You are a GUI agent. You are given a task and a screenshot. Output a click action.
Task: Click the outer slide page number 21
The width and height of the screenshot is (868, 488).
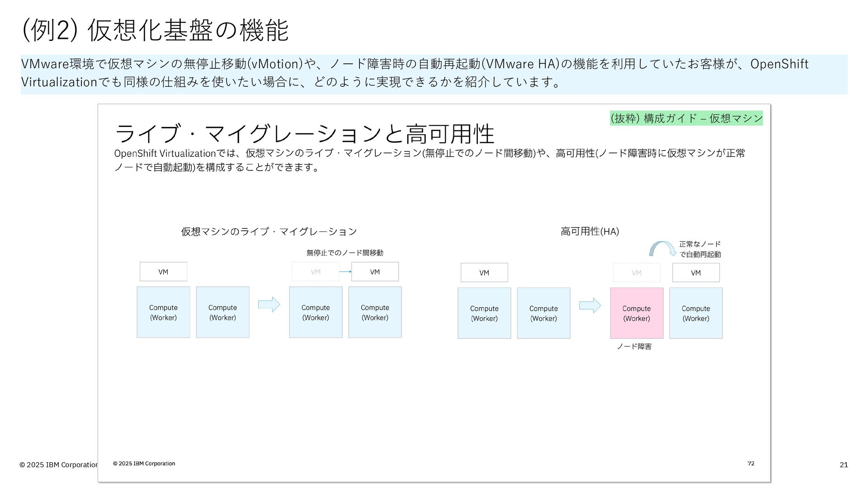(843, 465)
